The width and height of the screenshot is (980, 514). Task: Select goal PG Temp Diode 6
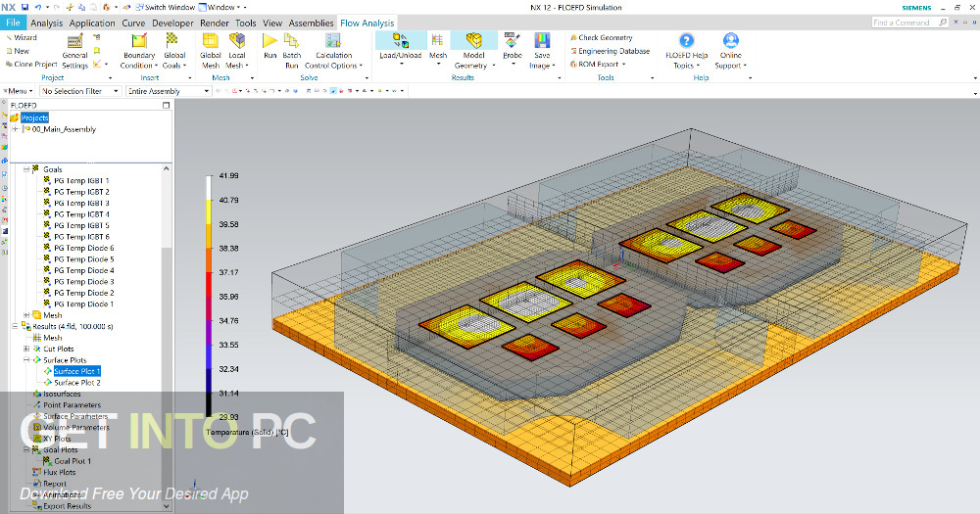click(83, 248)
